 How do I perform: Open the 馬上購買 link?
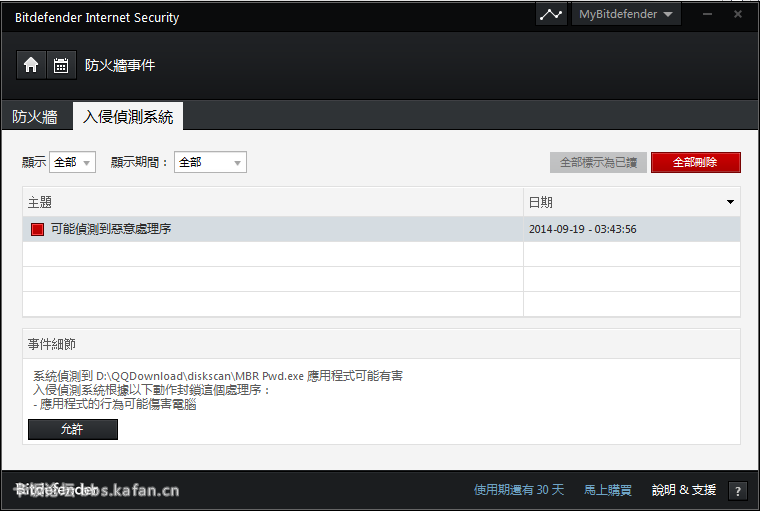608,490
